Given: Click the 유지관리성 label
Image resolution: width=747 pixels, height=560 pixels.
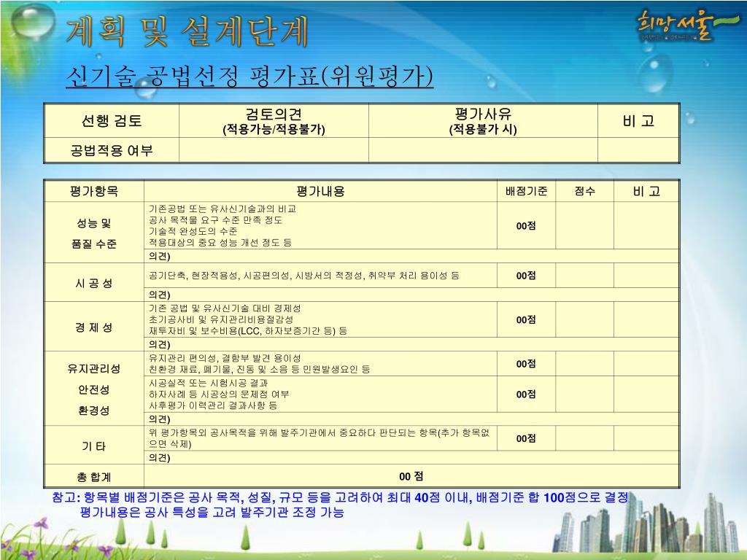Looking at the screenshot, I should (x=94, y=368).
